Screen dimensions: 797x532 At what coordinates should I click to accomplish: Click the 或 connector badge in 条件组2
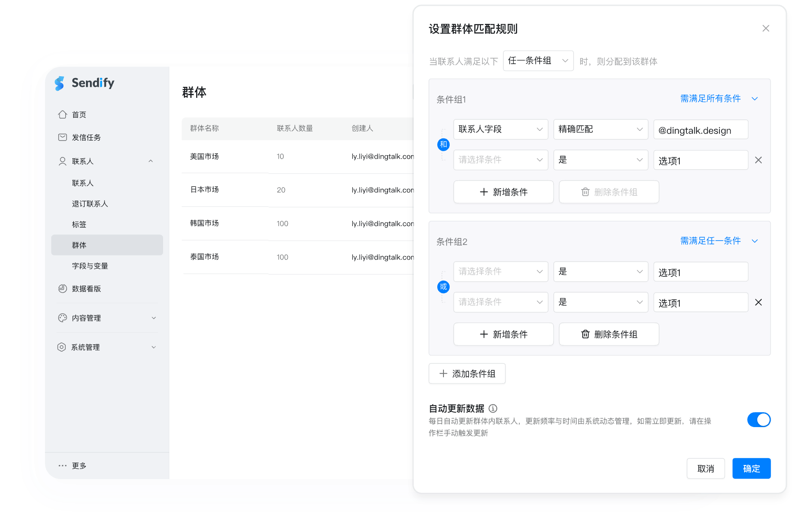pyautogui.click(x=443, y=287)
